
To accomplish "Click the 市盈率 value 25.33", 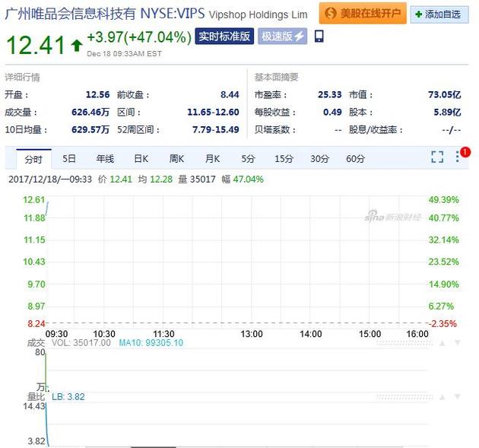I will [x=330, y=95].
